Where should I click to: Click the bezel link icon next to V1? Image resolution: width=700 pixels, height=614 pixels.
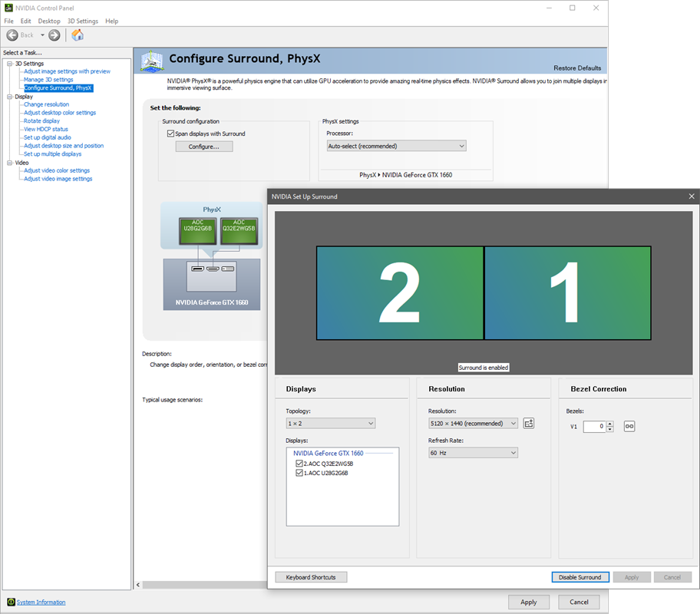click(629, 426)
